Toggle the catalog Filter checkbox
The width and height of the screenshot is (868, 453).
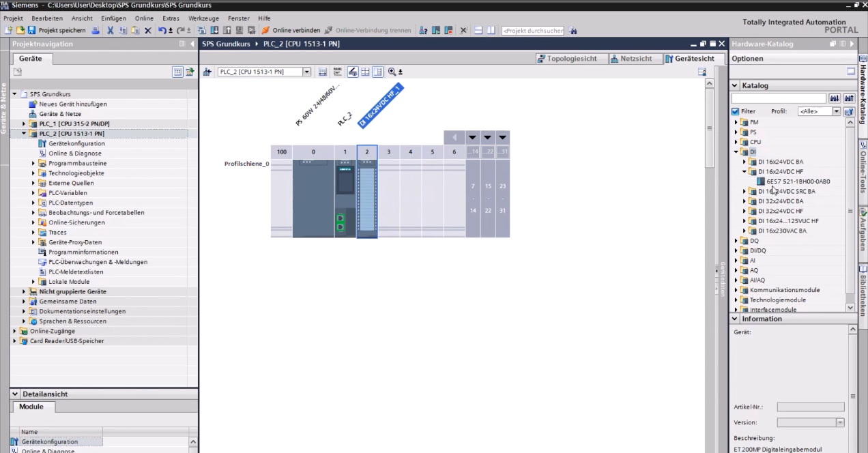pos(735,111)
